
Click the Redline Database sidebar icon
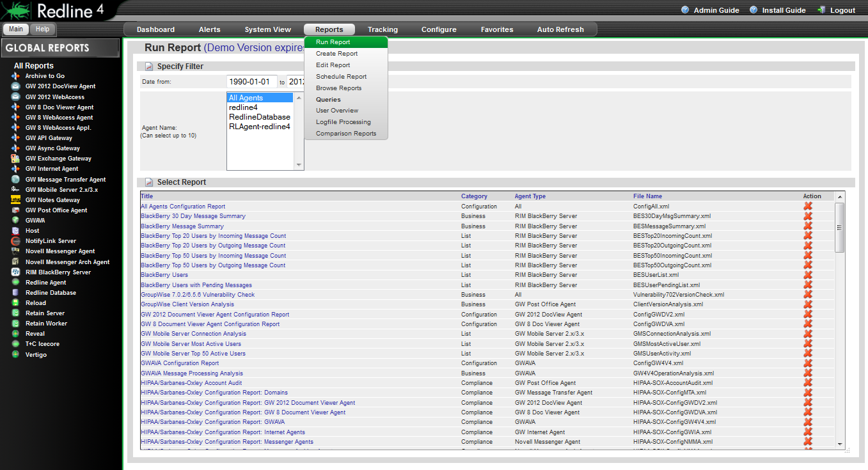tap(15, 293)
